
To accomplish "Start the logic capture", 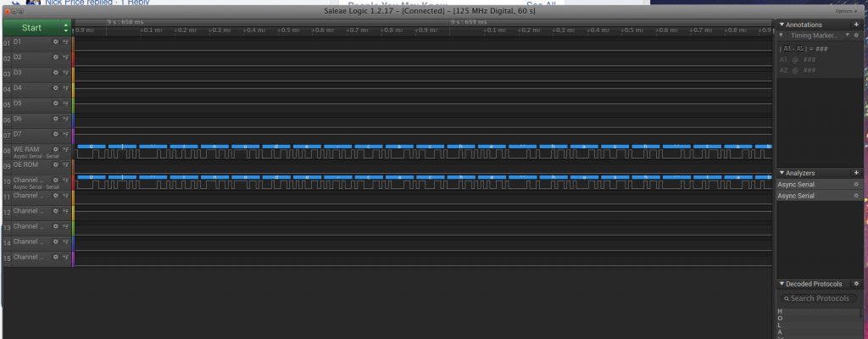I will [x=31, y=28].
